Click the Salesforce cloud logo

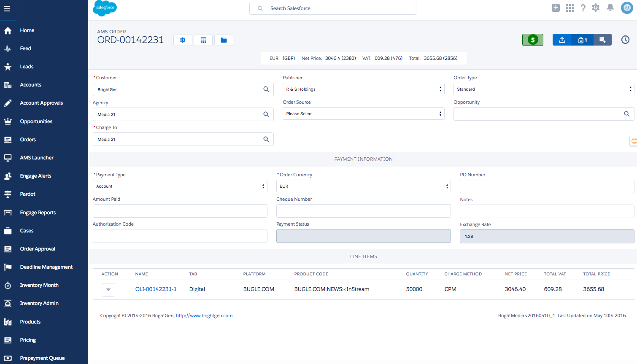105,8
